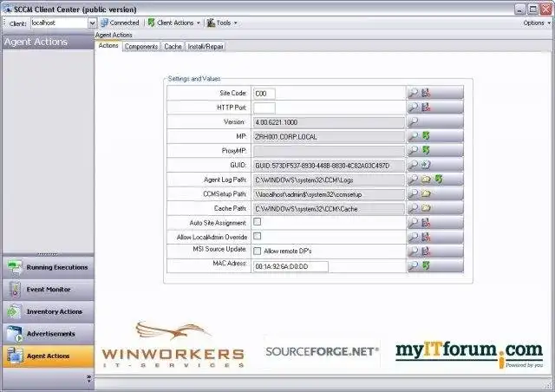Click the magnifier icon in HTTP Port row

point(413,107)
